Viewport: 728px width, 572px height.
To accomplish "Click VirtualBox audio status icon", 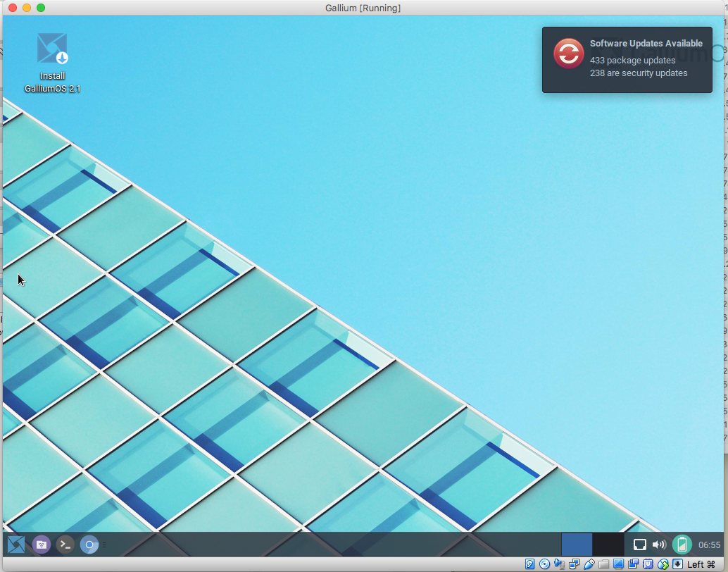I will tap(560, 564).
